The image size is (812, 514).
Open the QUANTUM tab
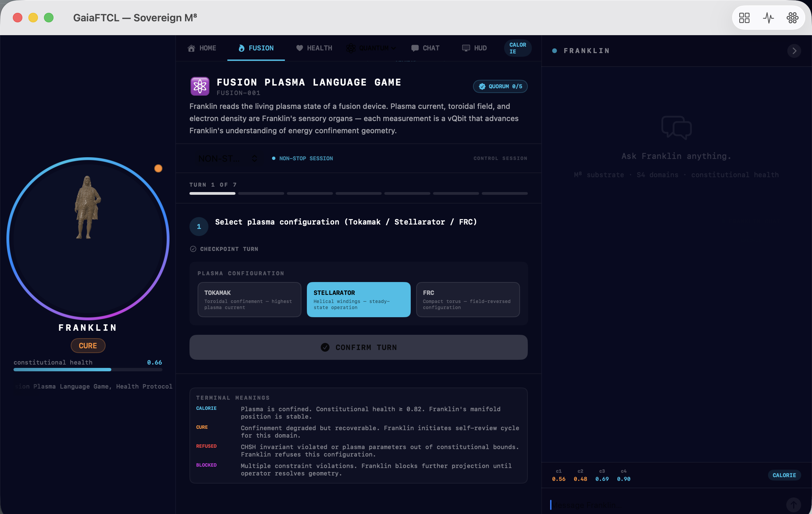(x=371, y=48)
